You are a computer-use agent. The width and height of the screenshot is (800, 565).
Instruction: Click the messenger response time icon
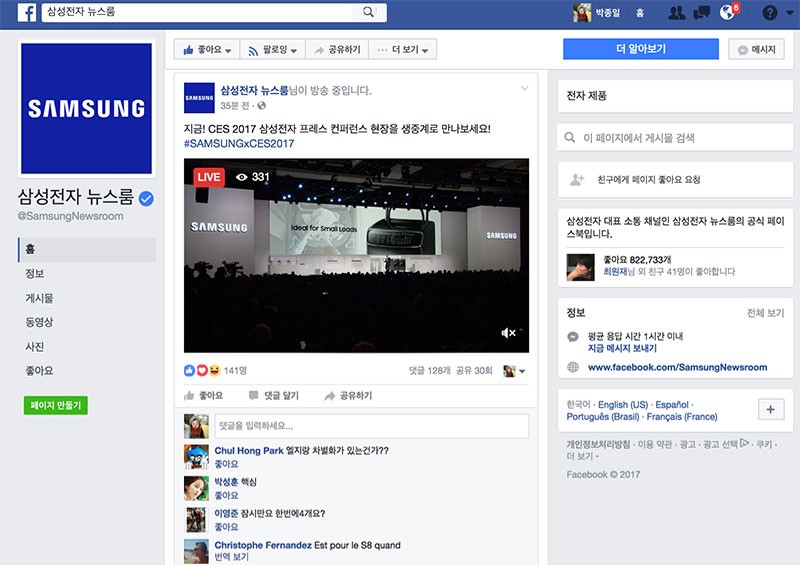coord(573,337)
